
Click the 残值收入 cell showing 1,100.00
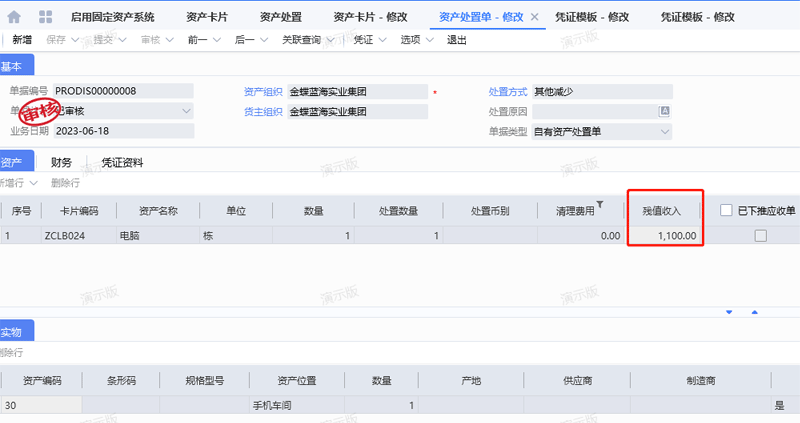[665, 236]
